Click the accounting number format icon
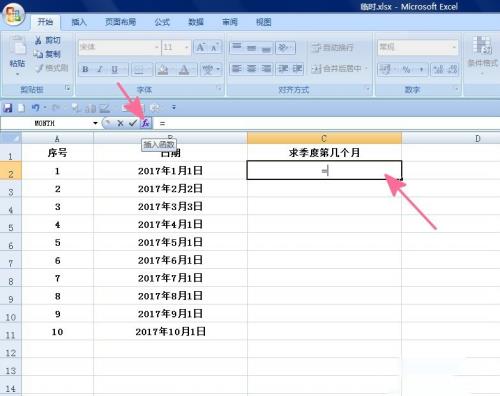 coord(385,69)
